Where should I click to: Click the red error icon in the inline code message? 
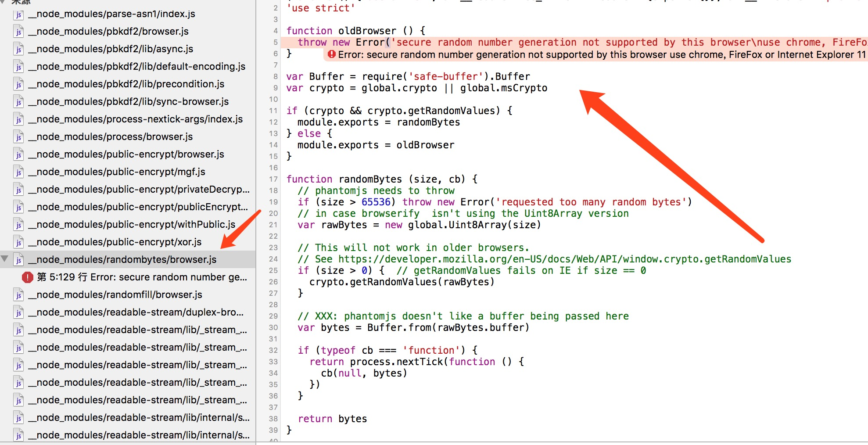[332, 54]
